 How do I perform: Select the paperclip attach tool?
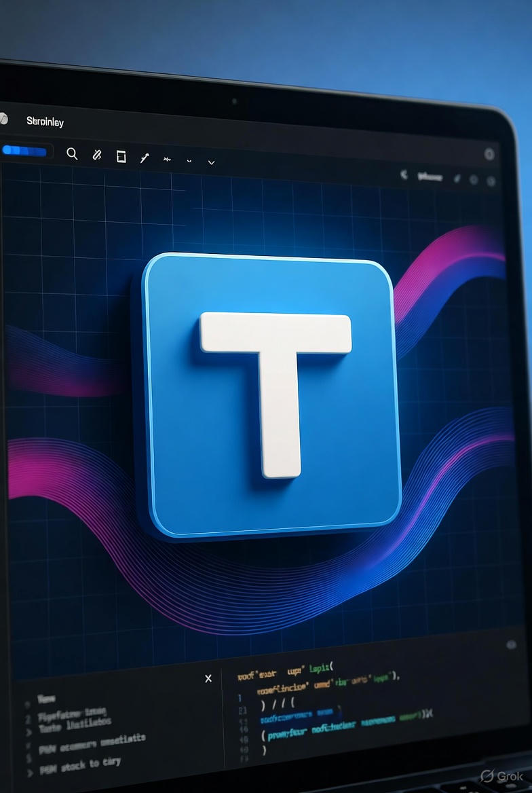click(96, 155)
